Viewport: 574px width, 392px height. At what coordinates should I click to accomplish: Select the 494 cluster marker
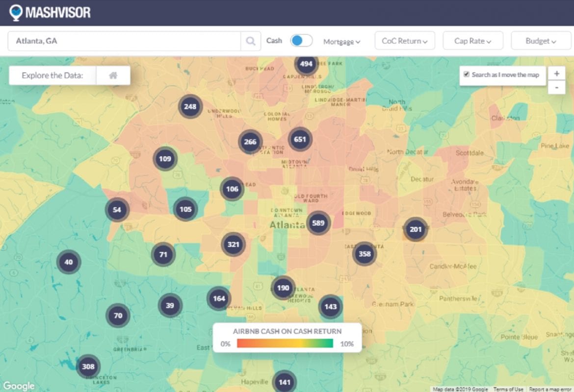[306, 64]
